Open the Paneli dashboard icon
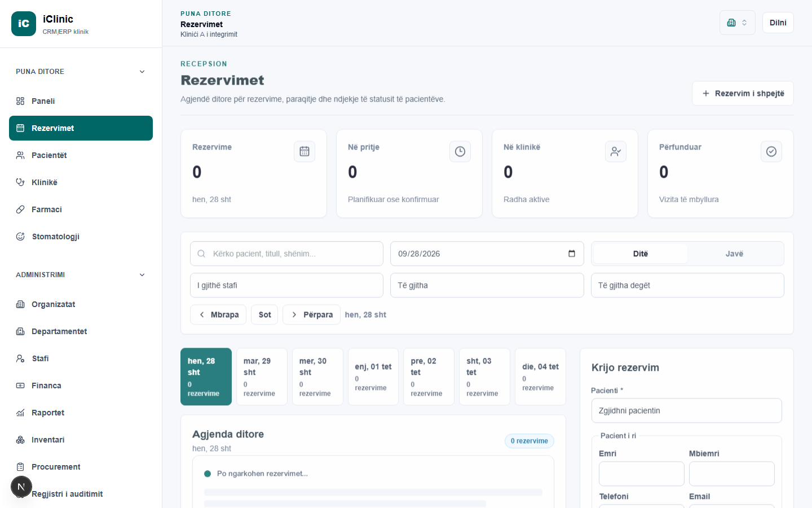Viewport: 812px width, 508px height. point(20,101)
